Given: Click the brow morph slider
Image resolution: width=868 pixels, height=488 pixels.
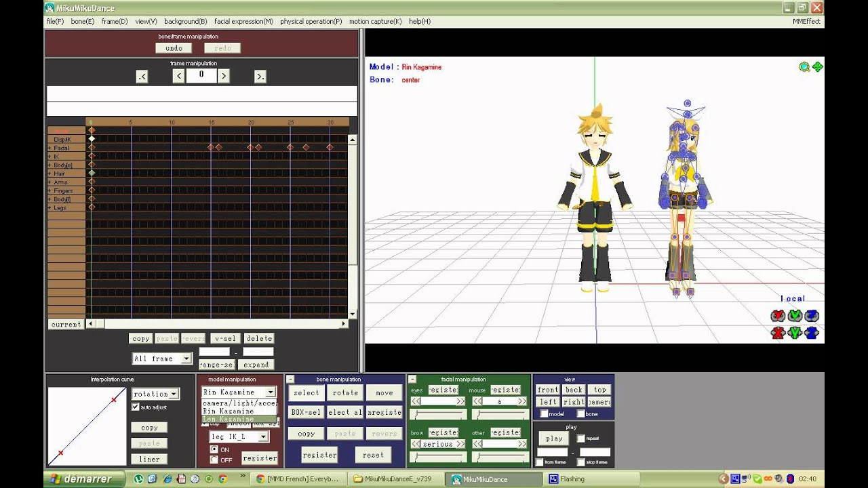Looking at the screenshot, I should pos(439,457).
